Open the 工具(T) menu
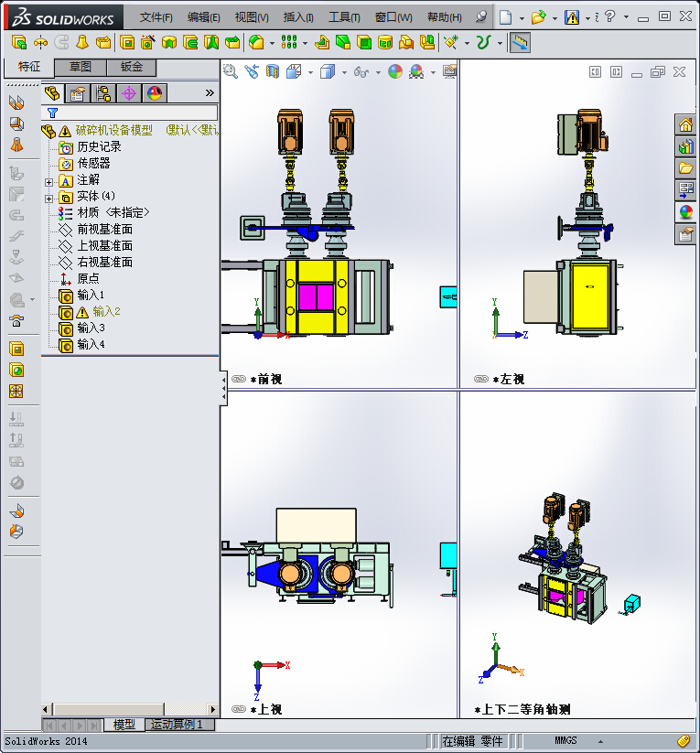Screen dimensions: 700x753 coord(344,17)
